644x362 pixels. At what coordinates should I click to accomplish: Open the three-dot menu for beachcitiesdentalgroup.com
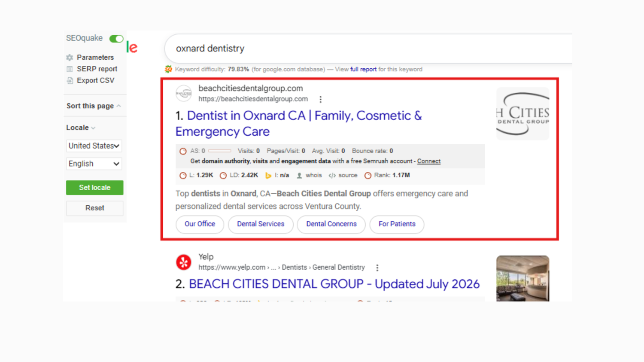[x=320, y=99]
